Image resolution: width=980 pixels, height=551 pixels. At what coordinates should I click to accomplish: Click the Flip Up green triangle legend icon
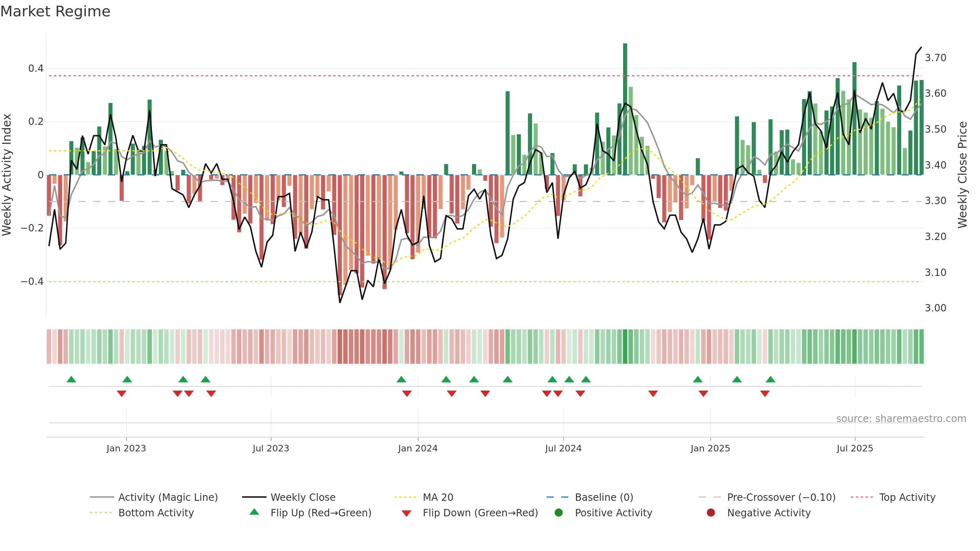click(254, 512)
